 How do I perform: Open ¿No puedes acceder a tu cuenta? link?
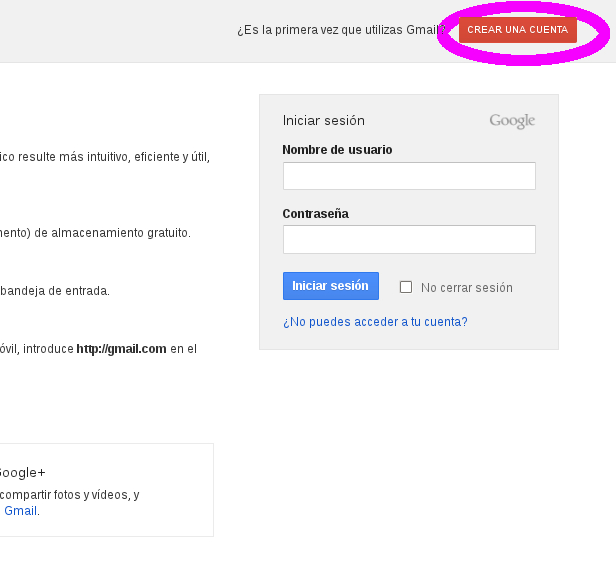[375, 322]
